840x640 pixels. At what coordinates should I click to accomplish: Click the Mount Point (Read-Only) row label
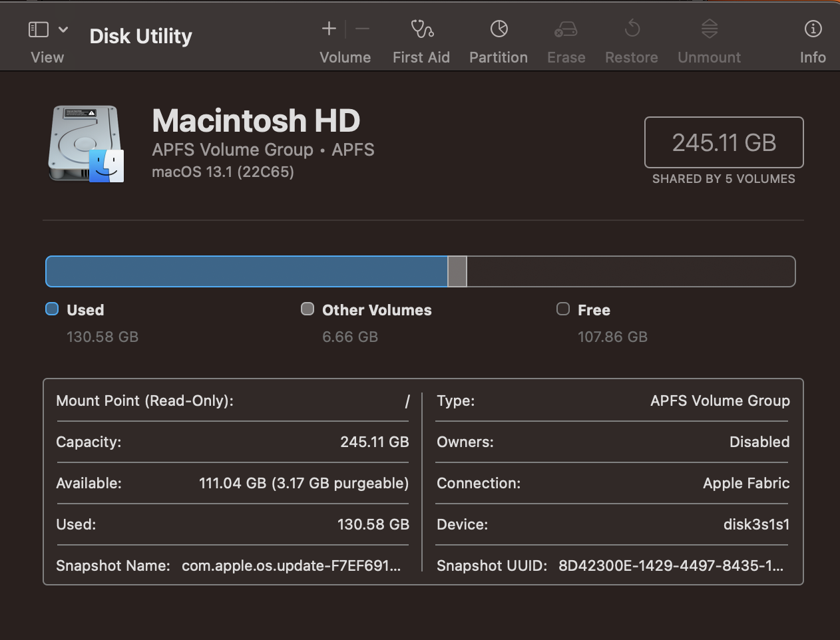[x=145, y=400]
